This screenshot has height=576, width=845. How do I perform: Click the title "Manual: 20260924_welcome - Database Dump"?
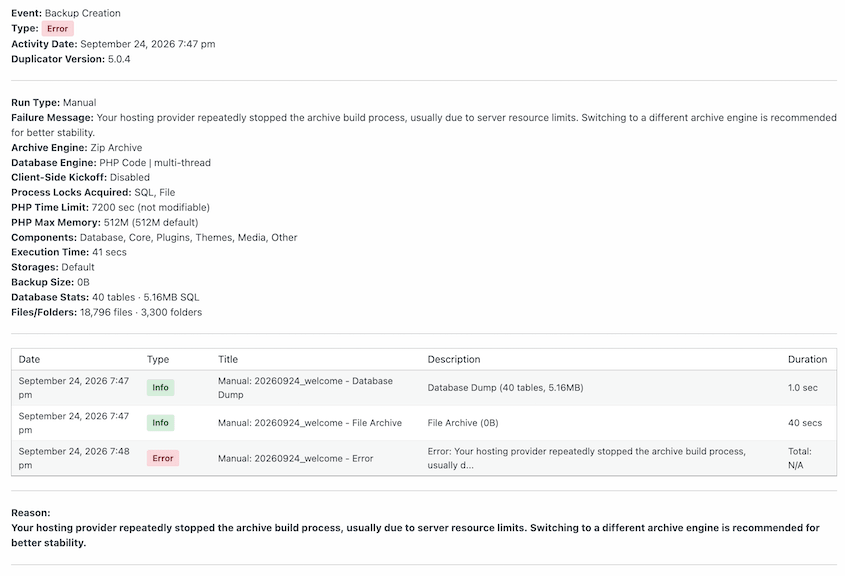(305, 388)
